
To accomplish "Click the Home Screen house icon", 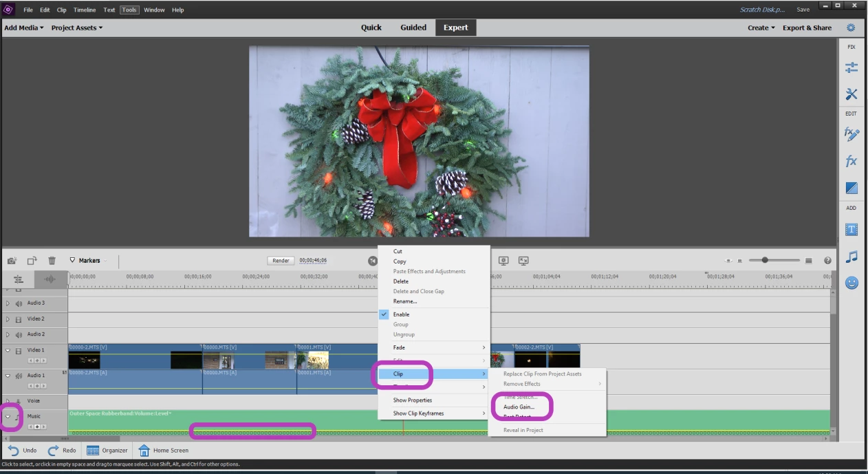I will tap(144, 451).
